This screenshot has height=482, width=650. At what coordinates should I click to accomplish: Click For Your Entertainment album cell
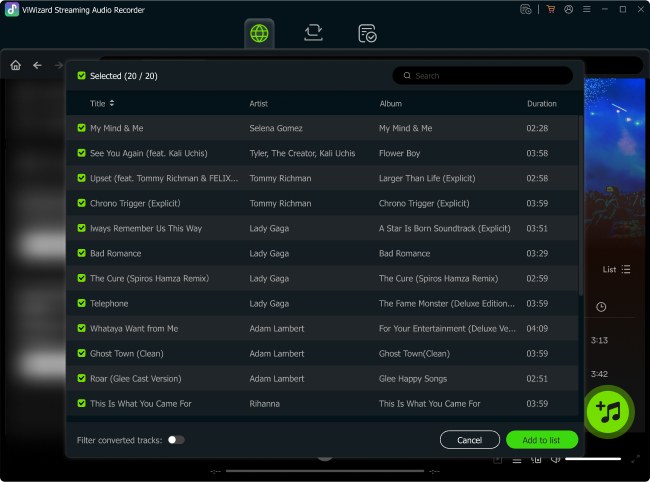[447, 329]
